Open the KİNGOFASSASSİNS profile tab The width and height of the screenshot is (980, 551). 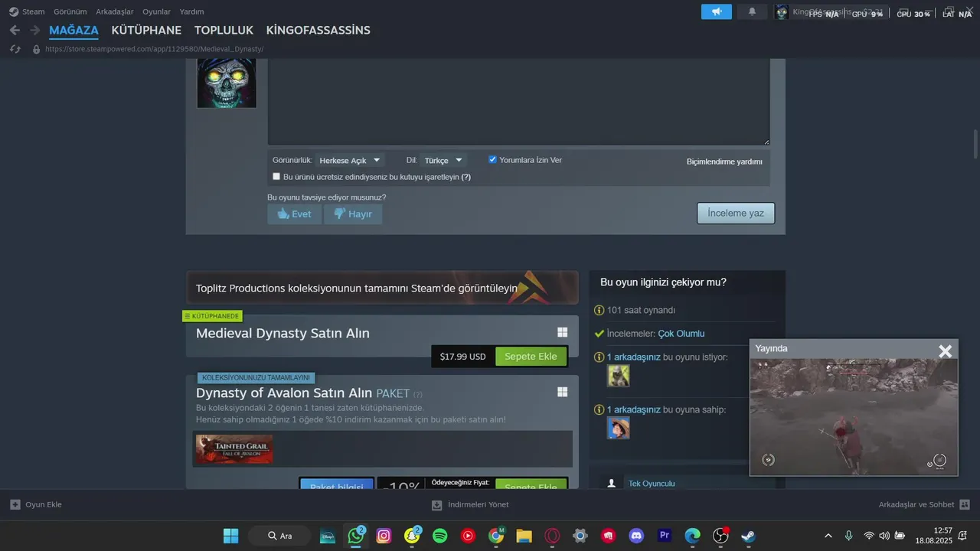pyautogui.click(x=318, y=30)
